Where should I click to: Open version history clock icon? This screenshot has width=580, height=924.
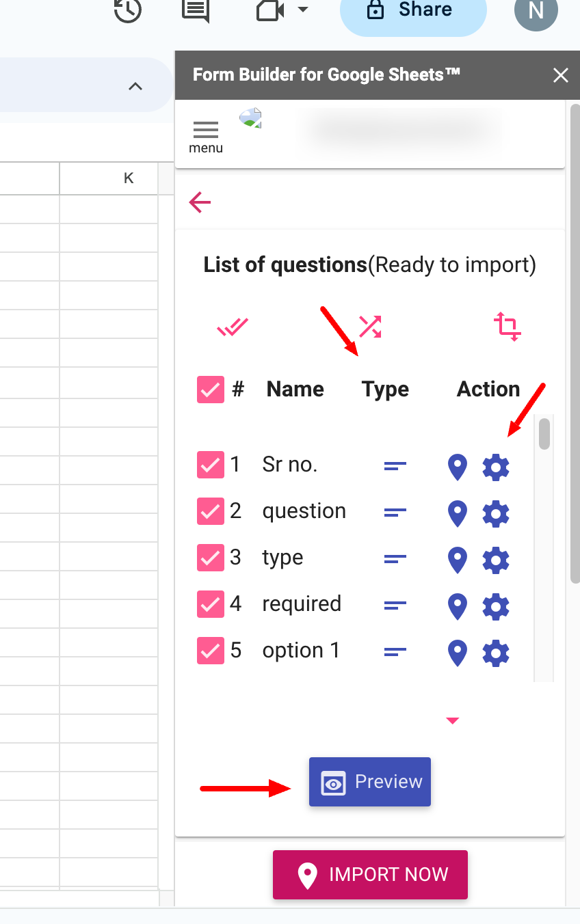point(128,10)
